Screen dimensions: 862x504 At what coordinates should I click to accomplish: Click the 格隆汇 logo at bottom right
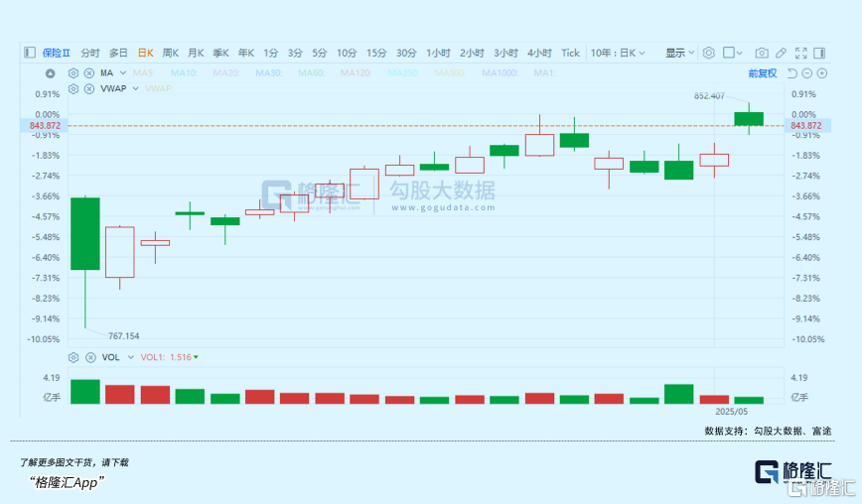click(x=793, y=472)
